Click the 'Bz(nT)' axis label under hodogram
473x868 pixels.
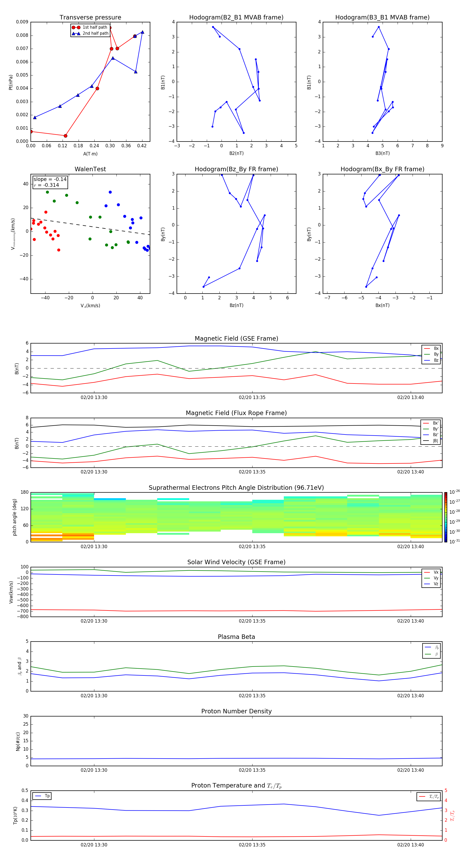(x=236, y=305)
